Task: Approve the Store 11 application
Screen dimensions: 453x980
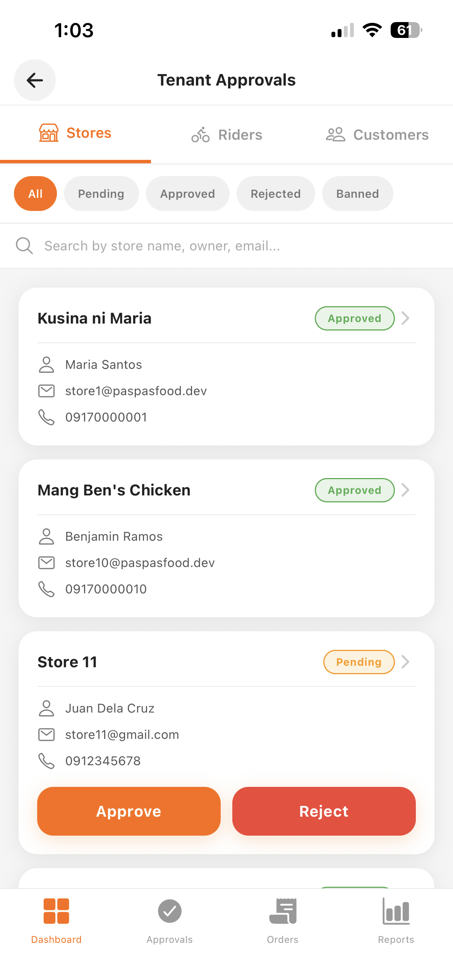Action: coord(129,811)
